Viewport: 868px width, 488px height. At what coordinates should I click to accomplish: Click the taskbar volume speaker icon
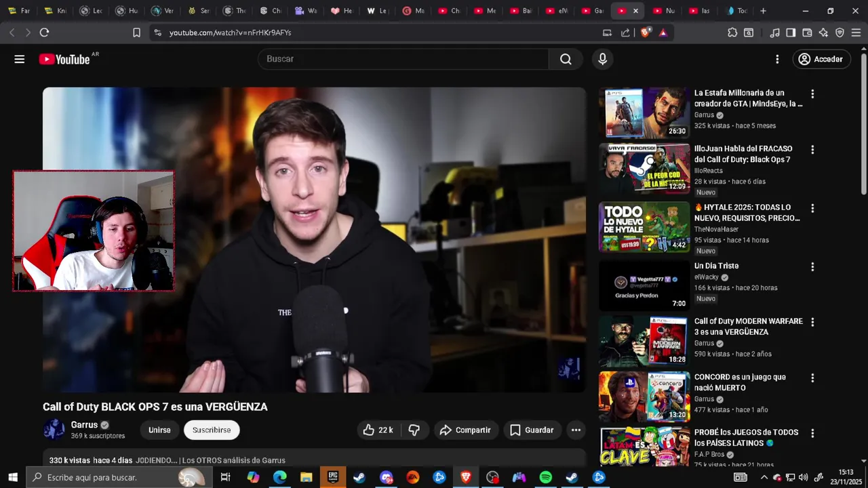pyautogui.click(x=804, y=477)
